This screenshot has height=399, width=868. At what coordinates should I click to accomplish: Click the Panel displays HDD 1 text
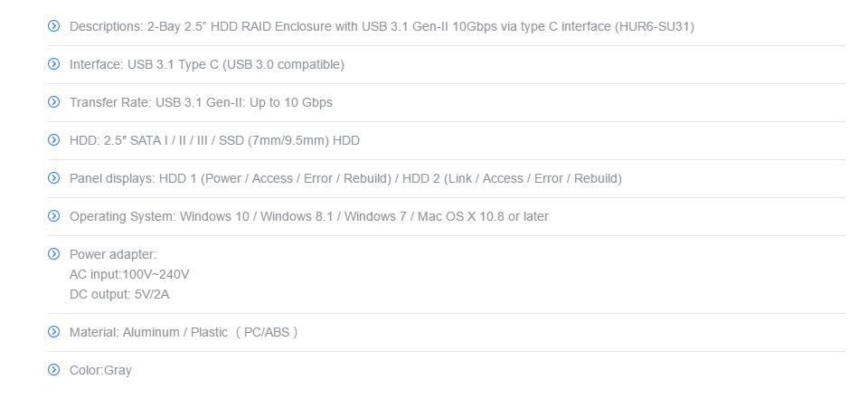click(345, 178)
